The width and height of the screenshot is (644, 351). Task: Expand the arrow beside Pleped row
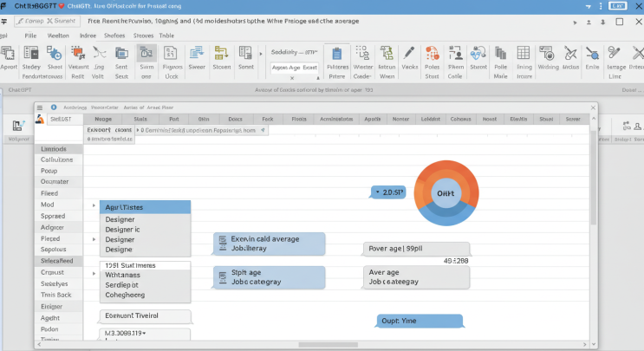click(94, 239)
